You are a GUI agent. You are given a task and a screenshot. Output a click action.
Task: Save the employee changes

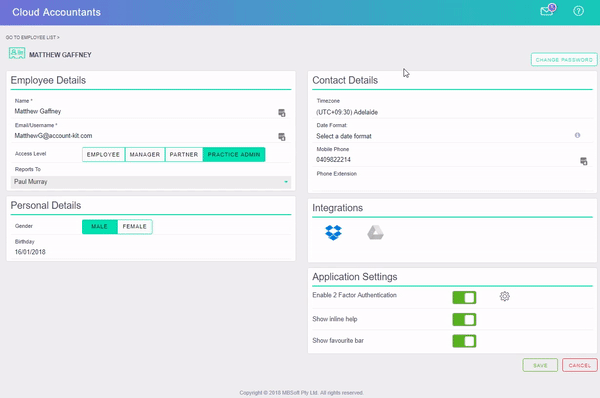[540, 365]
